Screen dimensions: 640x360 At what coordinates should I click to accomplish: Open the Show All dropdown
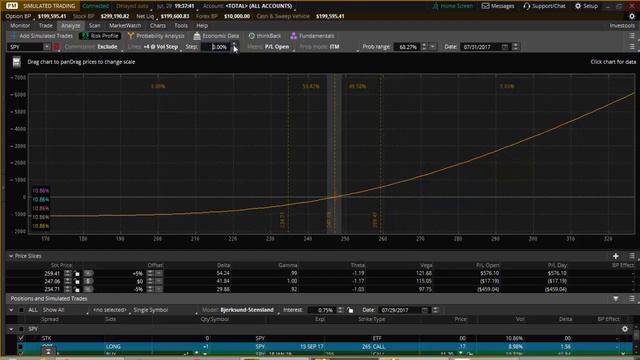pos(64,310)
